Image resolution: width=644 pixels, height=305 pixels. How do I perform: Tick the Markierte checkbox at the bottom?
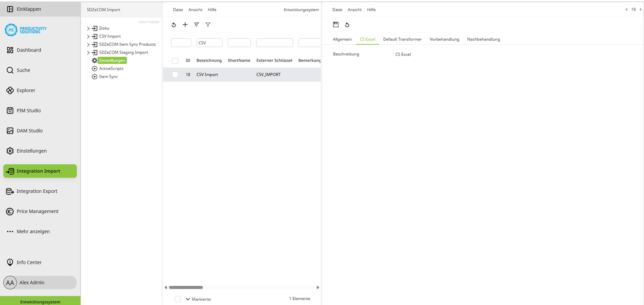pos(178,299)
